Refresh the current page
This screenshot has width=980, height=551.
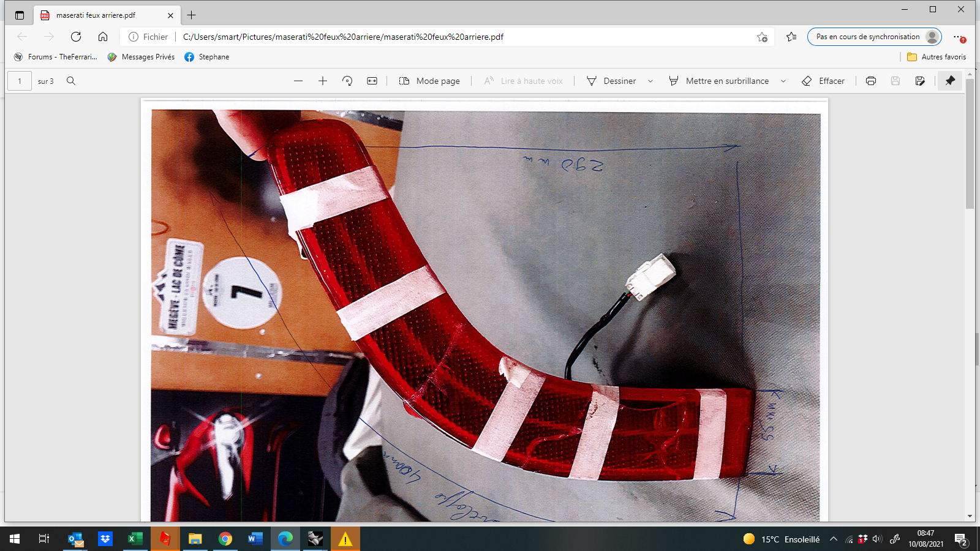(76, 37)
